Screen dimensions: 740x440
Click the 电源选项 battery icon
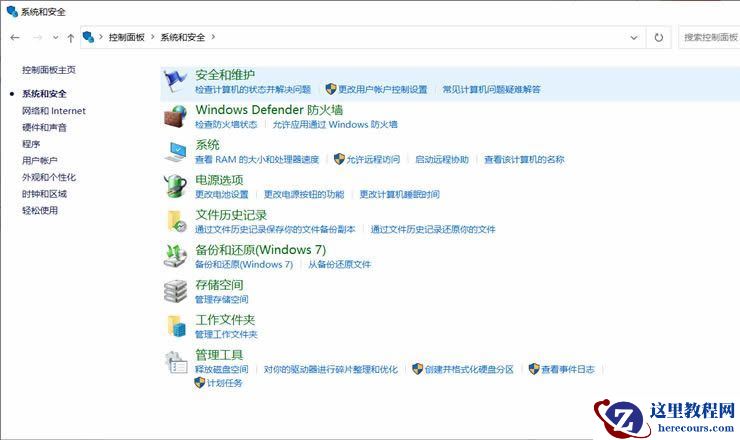click(x=175, y=186)
